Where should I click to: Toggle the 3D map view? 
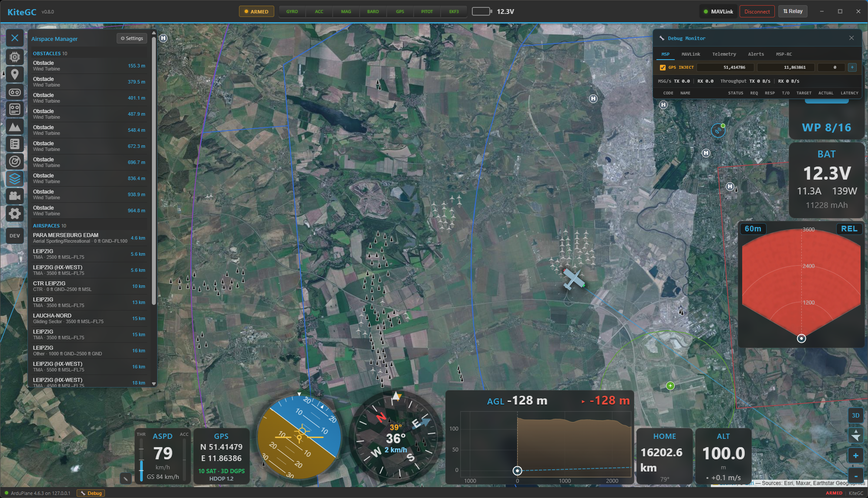click(x=856, y=415)
